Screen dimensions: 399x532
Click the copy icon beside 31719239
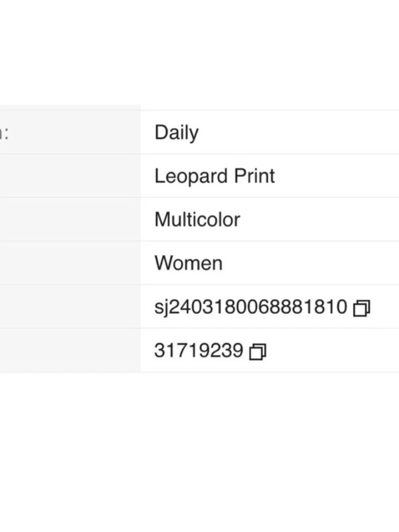pyautogui.click(x=258, y=352)
